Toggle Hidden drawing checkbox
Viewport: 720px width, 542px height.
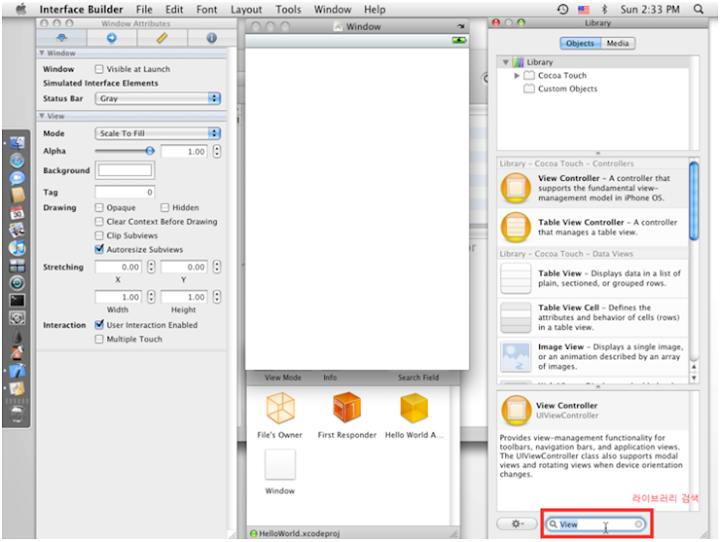tap(165, 208)
